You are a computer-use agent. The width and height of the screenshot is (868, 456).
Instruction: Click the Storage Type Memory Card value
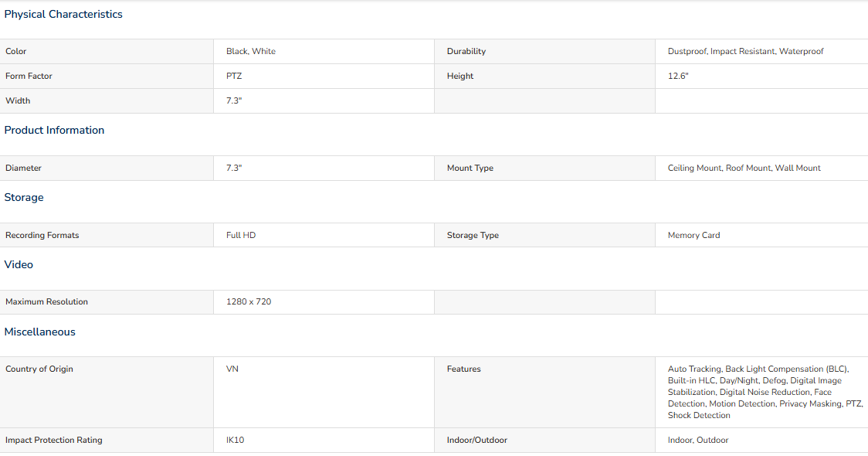[x=693, y=235]
